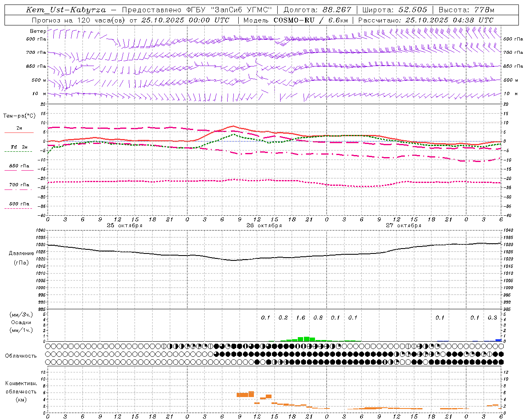Click the Модель COSMO-RU / 6.6км label
The height and width of the screenshot is (420, 525).
296,20
